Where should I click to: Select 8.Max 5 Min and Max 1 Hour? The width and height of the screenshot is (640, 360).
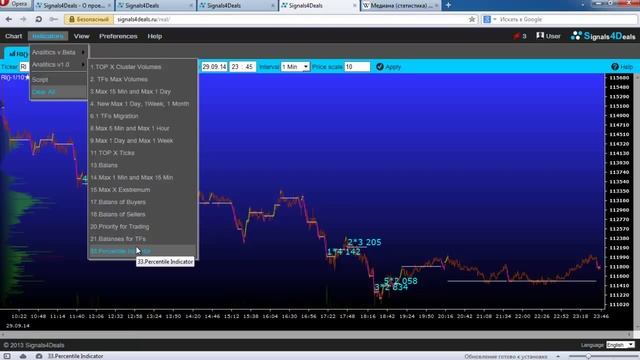pyautogui.click(x=143, y=128)
